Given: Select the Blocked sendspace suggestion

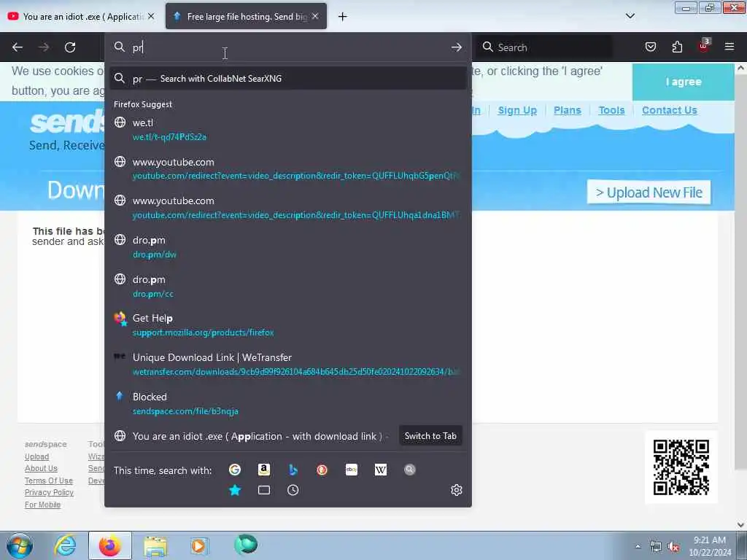Looking at the screenshot, I should point(287,404).
